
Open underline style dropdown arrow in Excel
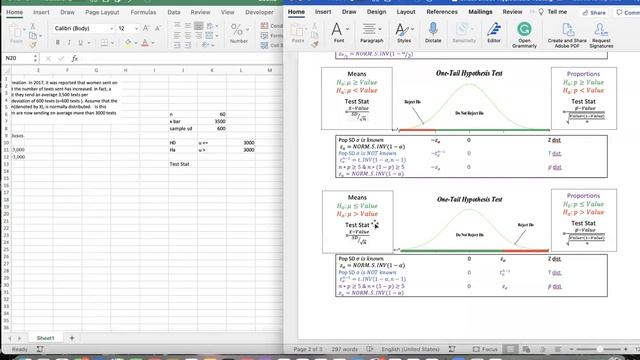point(89,43)
